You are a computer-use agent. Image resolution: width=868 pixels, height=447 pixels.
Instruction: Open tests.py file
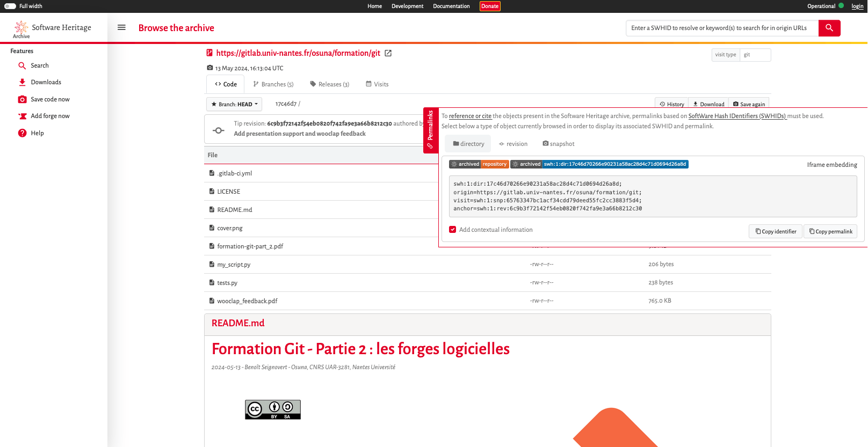click(227, 283)
